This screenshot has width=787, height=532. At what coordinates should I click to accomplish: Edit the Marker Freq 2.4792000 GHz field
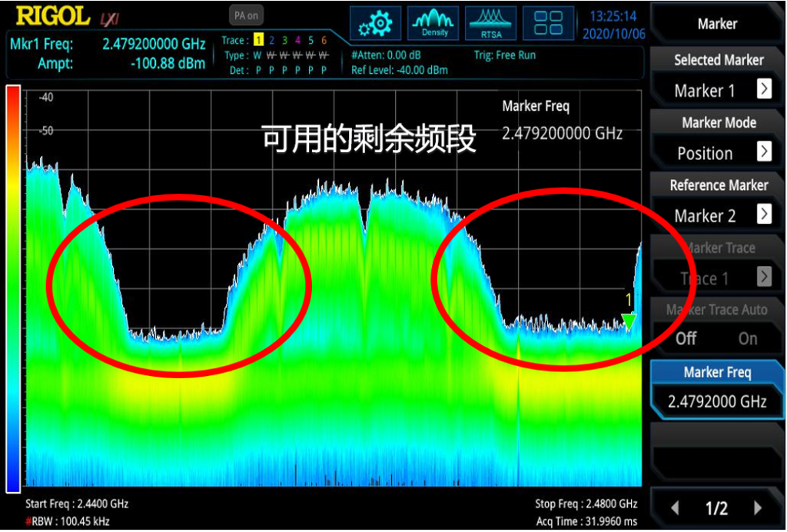coord(717,401)
